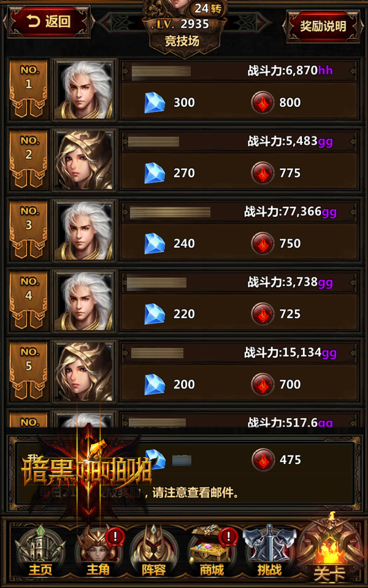This screenshot has width=368, height=588.
Task: Click the diamond icon next to 220
Action: point(155,314)
